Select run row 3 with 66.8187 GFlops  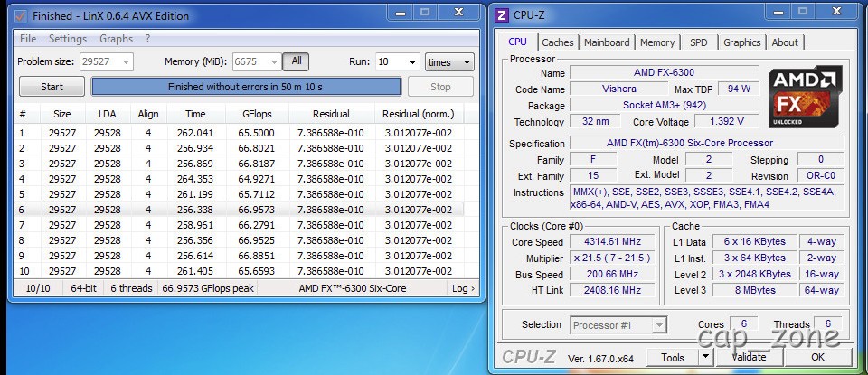coord(238,164)
